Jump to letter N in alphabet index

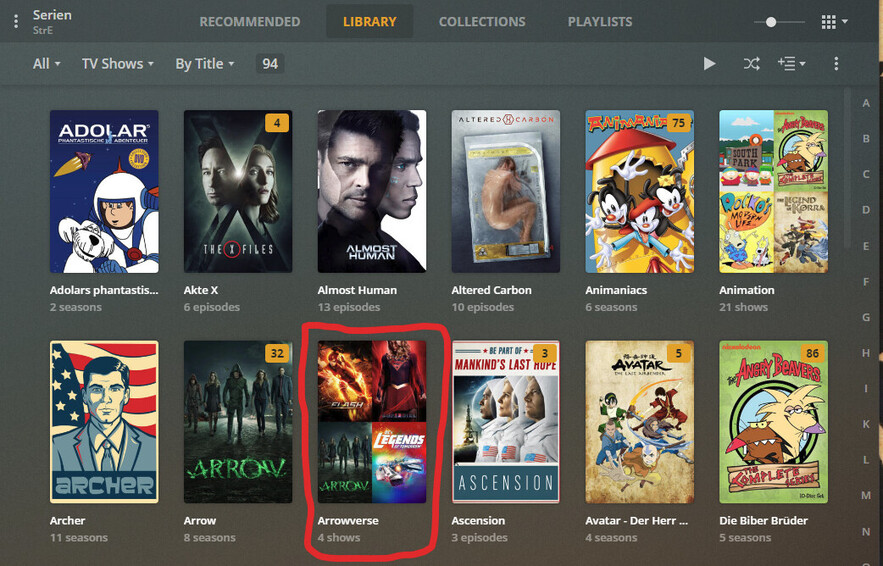(x=866, y=531)
